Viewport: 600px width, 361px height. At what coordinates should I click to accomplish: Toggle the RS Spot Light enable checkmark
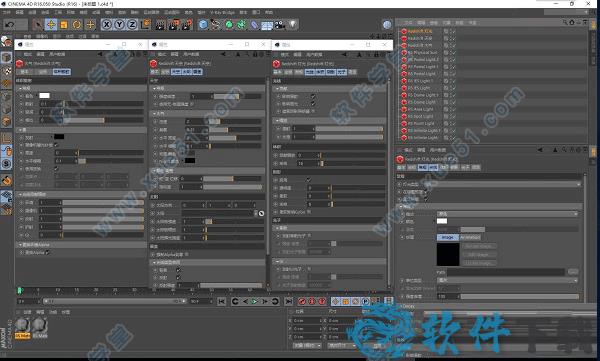coord(453,116)
